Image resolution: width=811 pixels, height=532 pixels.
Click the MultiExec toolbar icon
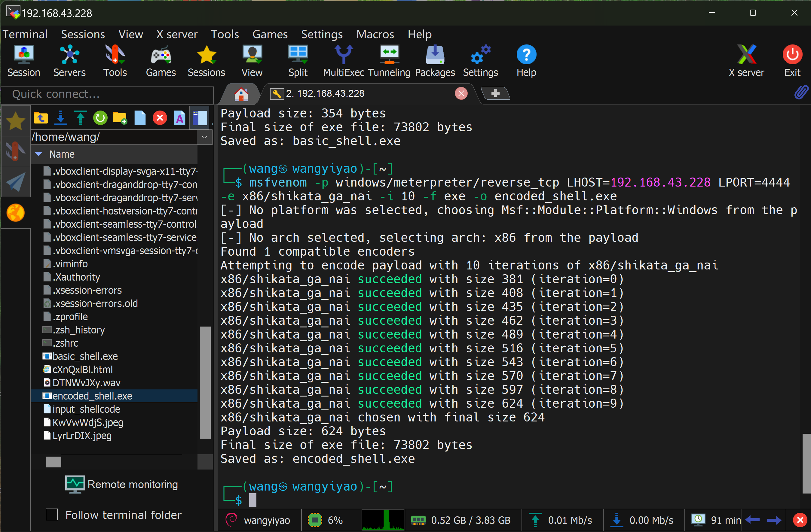pyautogui.click(x=344, y=61)
